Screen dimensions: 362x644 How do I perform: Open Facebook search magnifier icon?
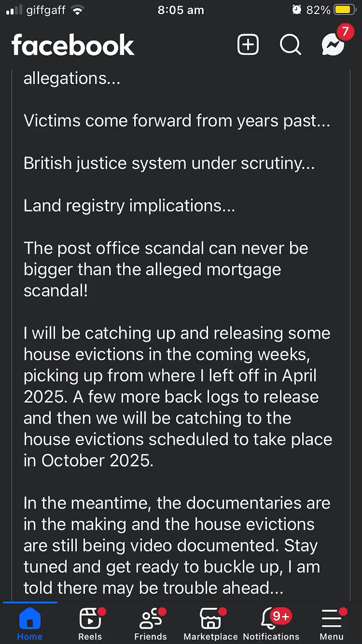290,45
